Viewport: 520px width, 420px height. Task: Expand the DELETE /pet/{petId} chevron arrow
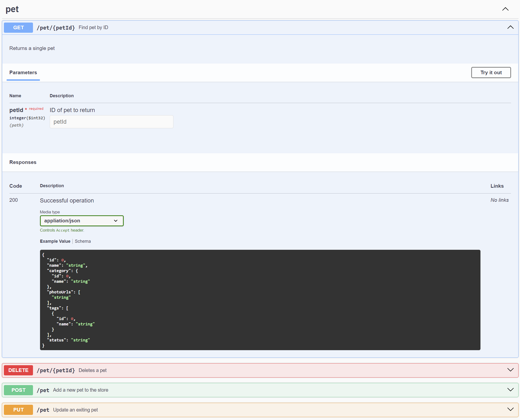tap(510, 370)
